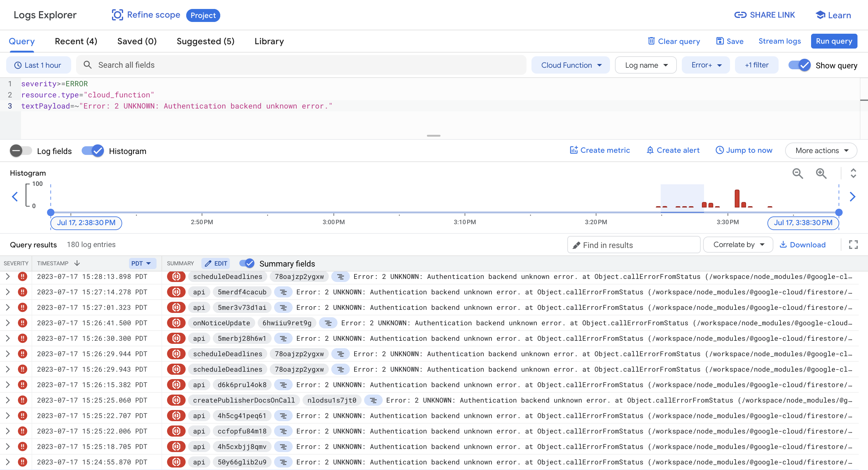
Task: Open the Library tab
Action: tap(269, 41)
